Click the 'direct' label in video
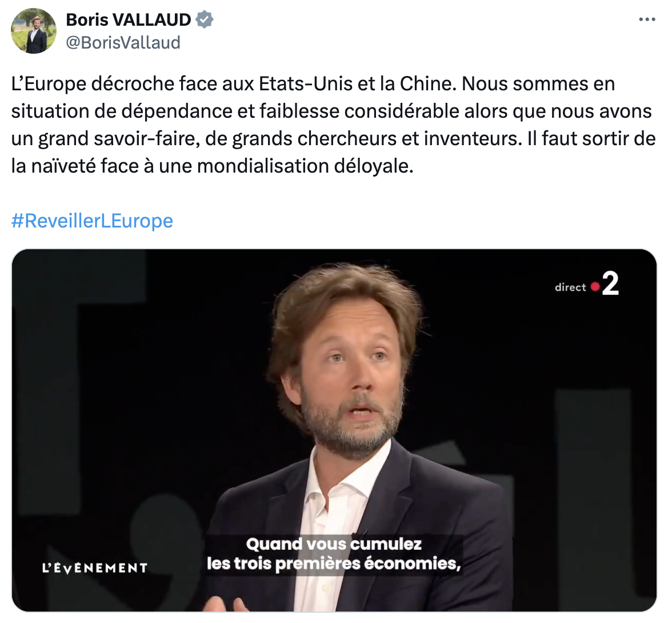672x623 pixels. click(x=570, y=287)
